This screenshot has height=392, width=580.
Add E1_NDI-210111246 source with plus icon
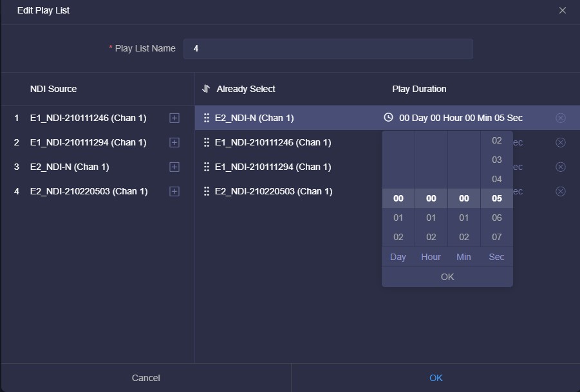[x=174, y=118]
